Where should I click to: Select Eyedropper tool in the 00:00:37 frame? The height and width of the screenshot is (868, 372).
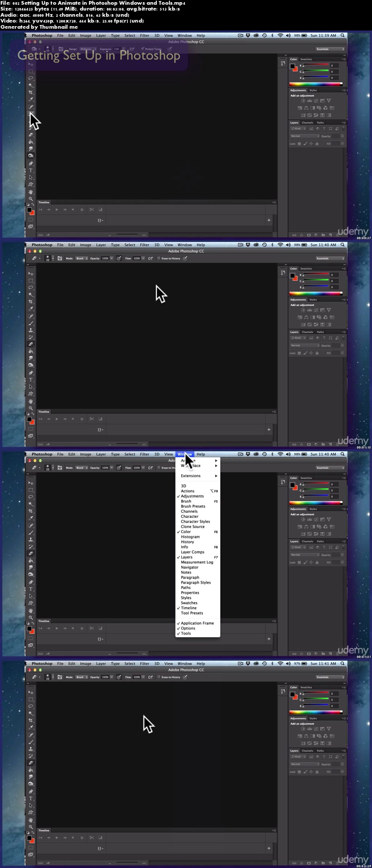click(31, 99)
